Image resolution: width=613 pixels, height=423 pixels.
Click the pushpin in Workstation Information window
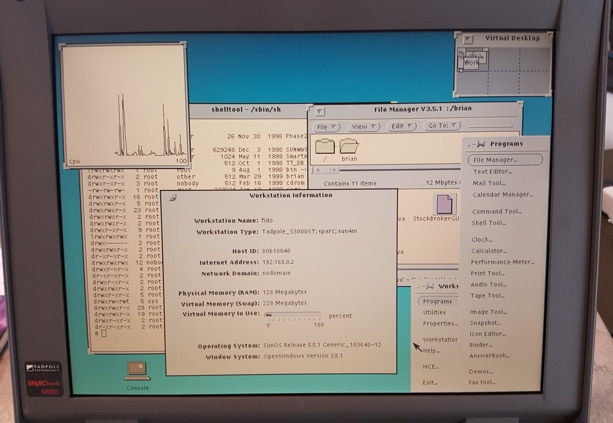(x=173, y=197)
